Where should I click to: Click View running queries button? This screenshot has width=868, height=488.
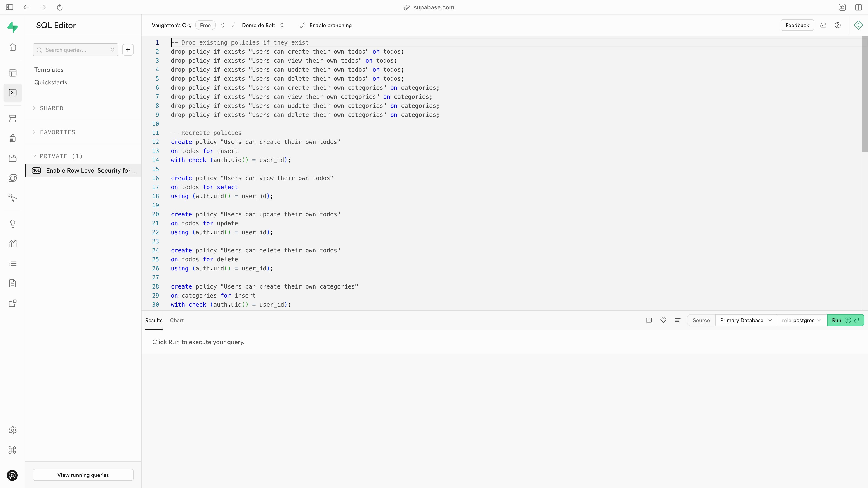(x=83, y=475)
